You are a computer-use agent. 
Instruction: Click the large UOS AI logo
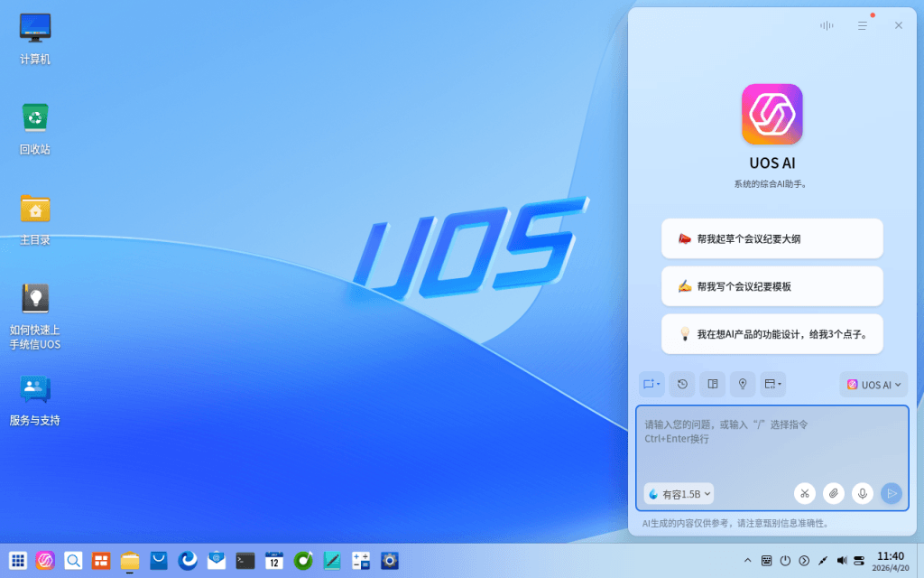[772, 114]
